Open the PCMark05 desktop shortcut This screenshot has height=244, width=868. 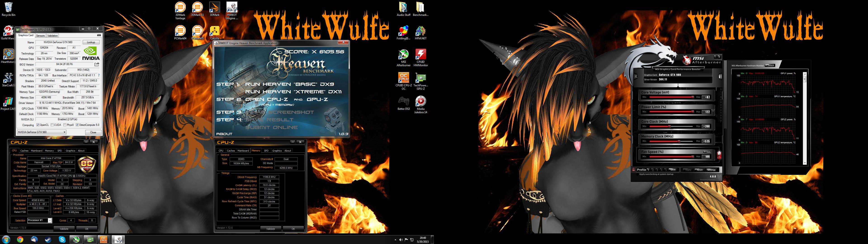[x=198, y=33]
